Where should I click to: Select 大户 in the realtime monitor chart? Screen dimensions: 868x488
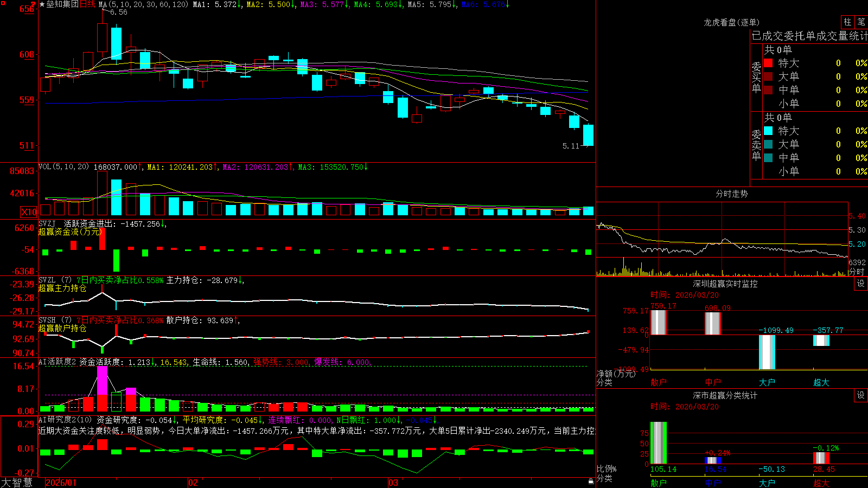pyautogui.click(x=767, y=382)
